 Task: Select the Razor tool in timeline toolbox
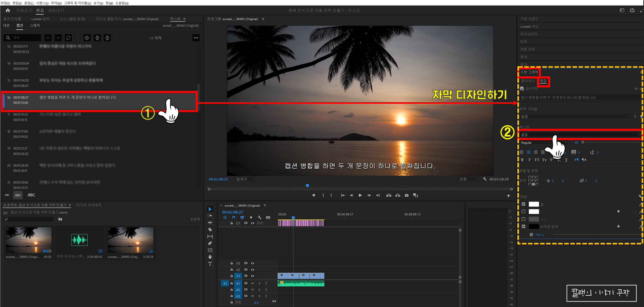[x=210, y=229]
